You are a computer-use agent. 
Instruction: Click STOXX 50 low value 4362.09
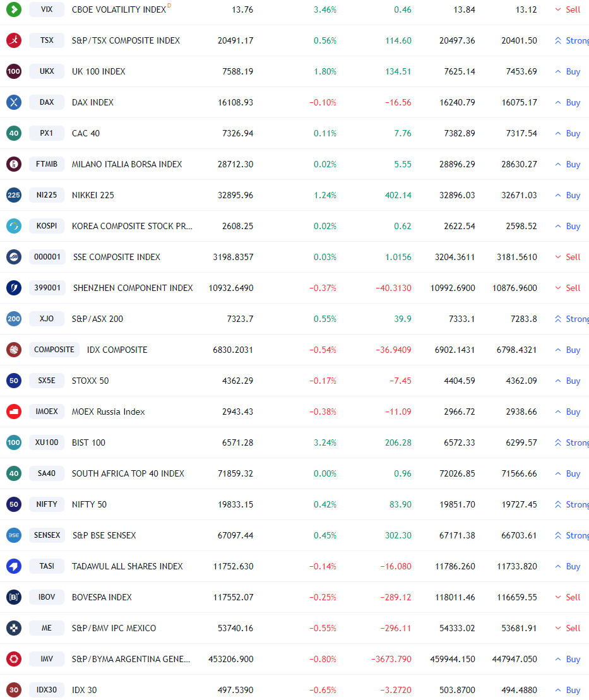[x=521, y=381]
